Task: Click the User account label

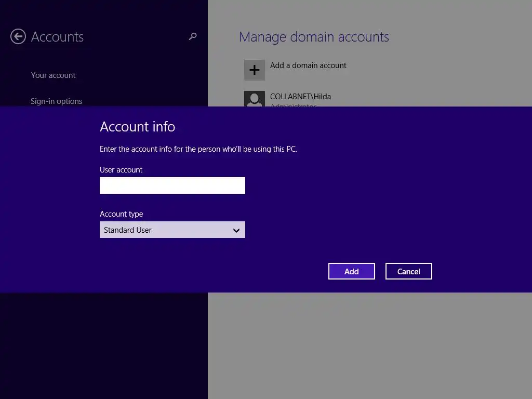Action: coord(121,170)
